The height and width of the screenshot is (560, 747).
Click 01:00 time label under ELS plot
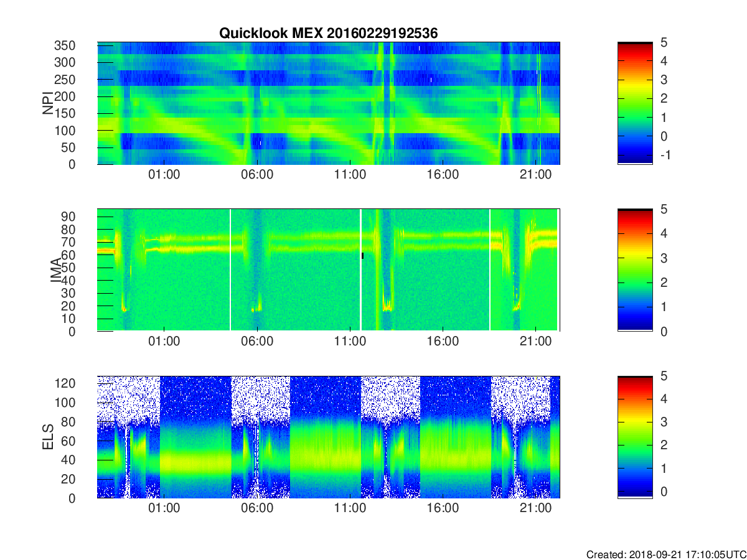pyautogui.click(x=164, y=508)
